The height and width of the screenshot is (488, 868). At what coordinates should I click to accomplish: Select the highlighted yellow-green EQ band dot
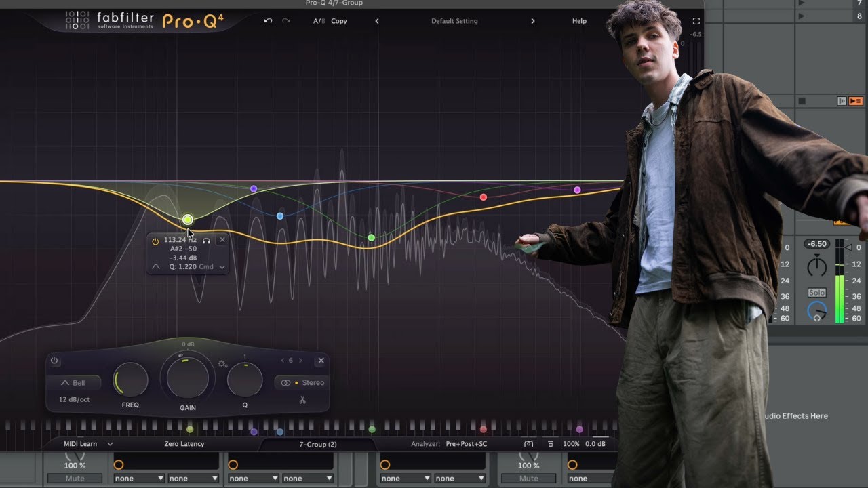[x=187, y=219]
